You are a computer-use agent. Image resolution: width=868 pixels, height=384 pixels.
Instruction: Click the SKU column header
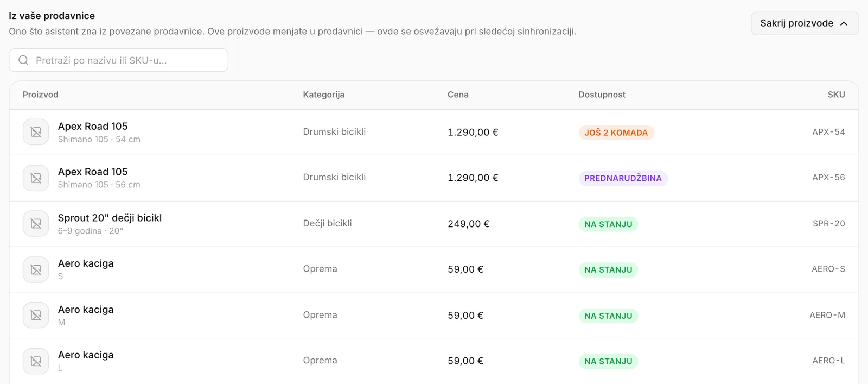tap(836, 95)
